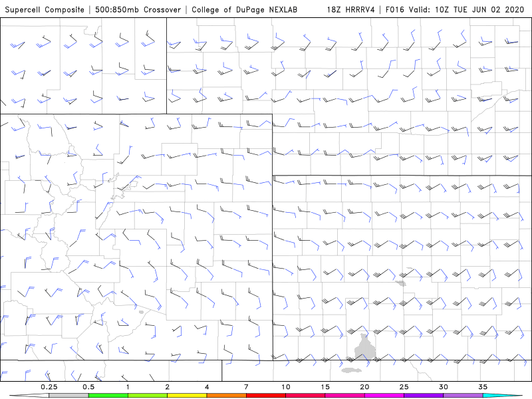Viewport: 532px width, 399px height.
Task: Click the lavender legend swatch between 30 and 35
Action: click(x=463, y=396)
